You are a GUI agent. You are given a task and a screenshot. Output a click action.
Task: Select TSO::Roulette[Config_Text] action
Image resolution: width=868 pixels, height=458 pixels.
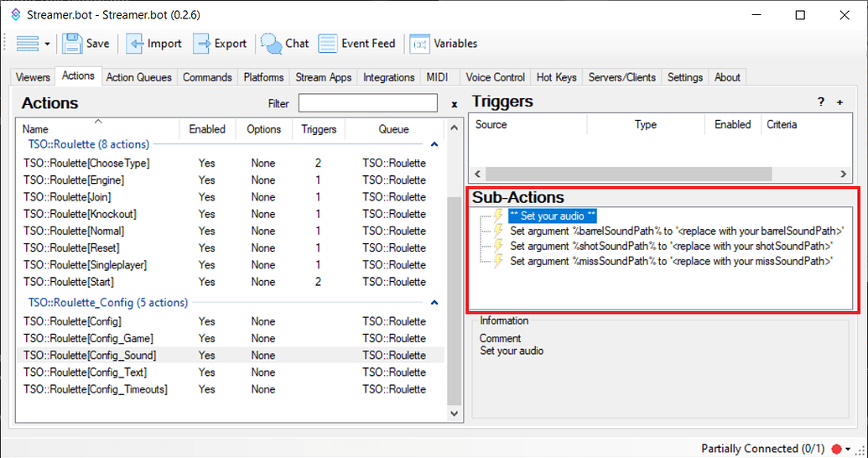(231, 372)
